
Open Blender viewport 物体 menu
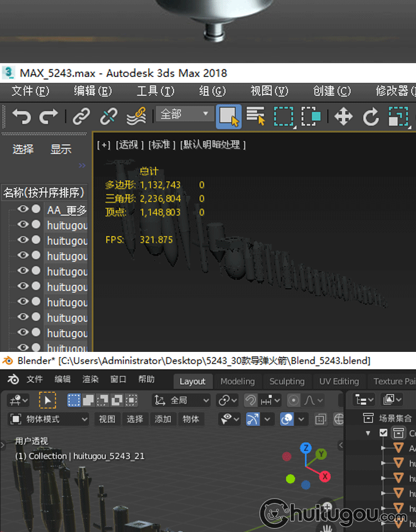coord(191,420)
